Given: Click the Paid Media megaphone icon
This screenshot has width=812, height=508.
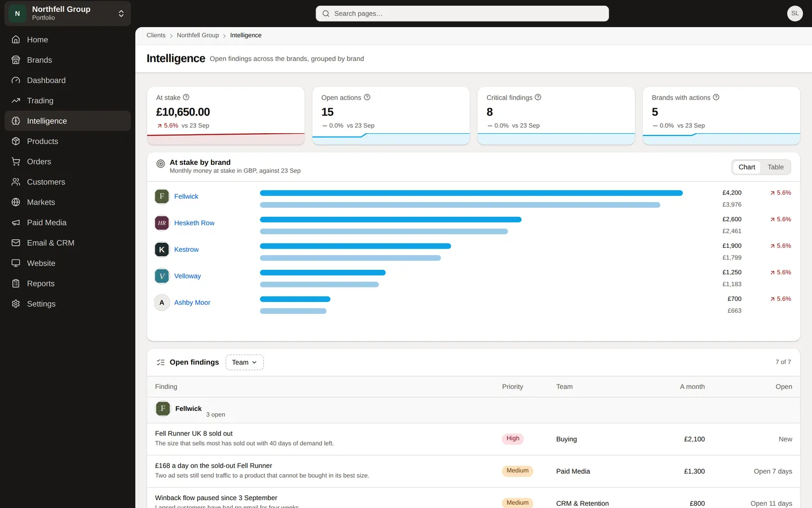Looking at the screenshot, I should pyautogui.click(x=16, y=222).
